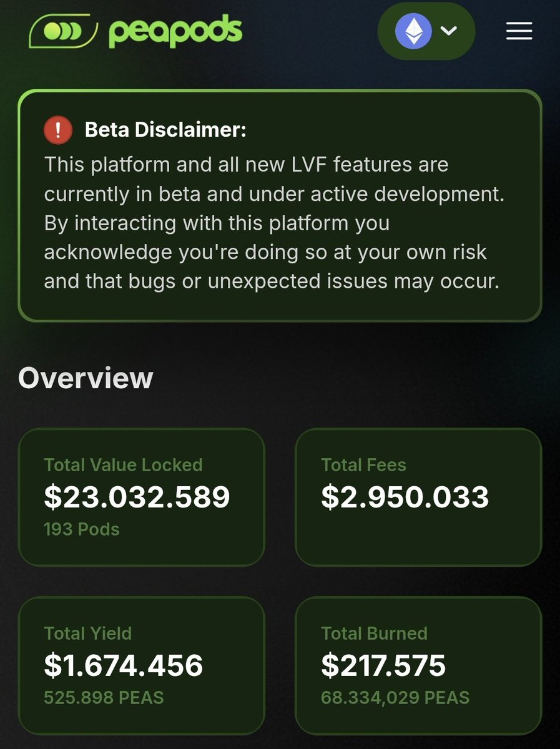560x749 pixels.
Task: Click the $217.575 burned amount
Action: coord(383,665)
